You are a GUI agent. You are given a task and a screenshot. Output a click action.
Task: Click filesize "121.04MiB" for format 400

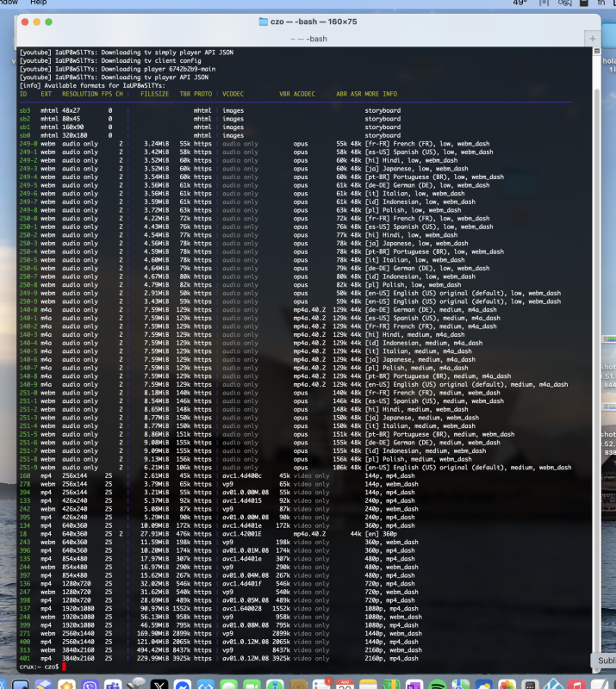153,642
